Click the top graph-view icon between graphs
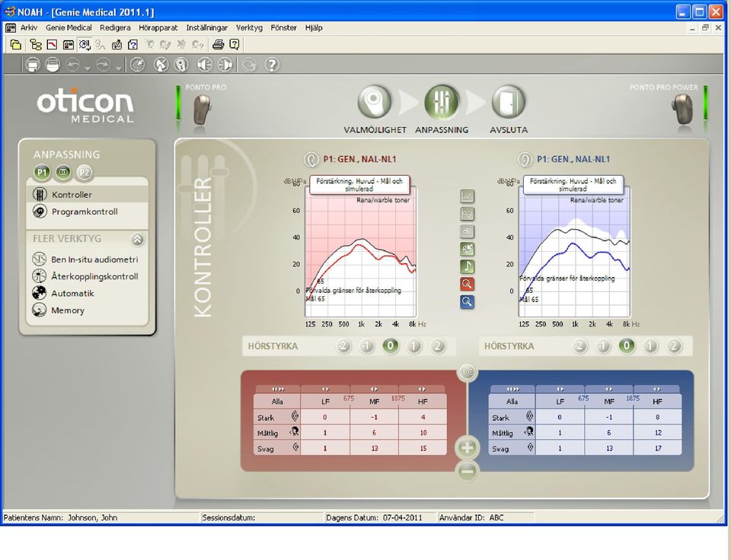 point(467,196)
